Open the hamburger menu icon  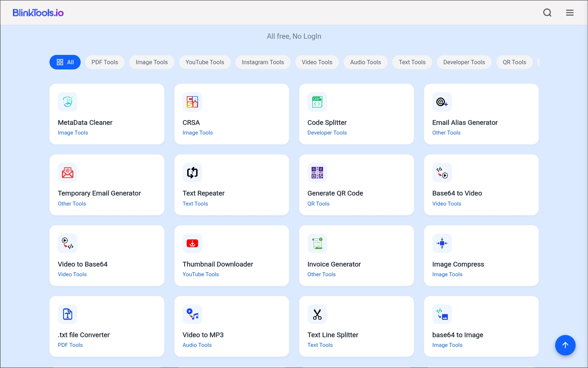[x=570, y=13]
